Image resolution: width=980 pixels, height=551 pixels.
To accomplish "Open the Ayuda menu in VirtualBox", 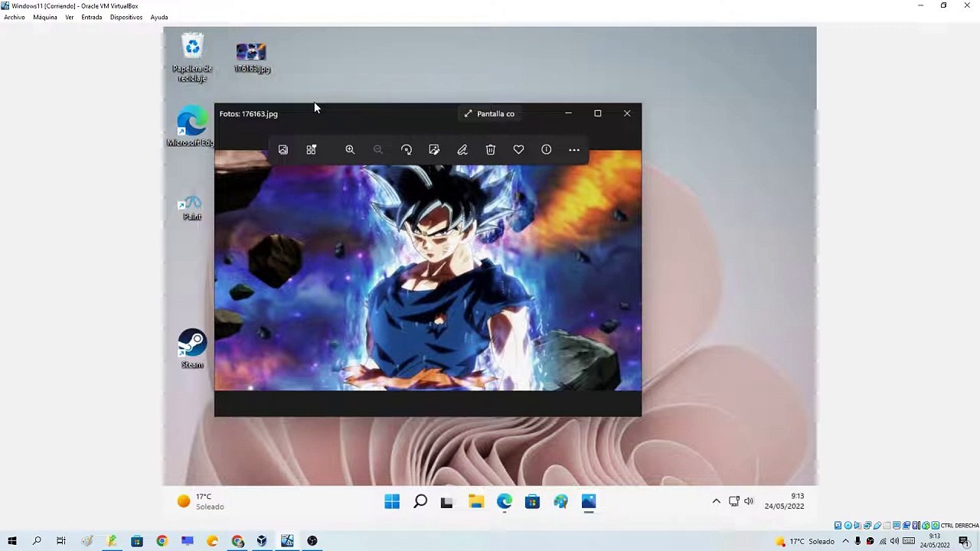I will [159, 17].
